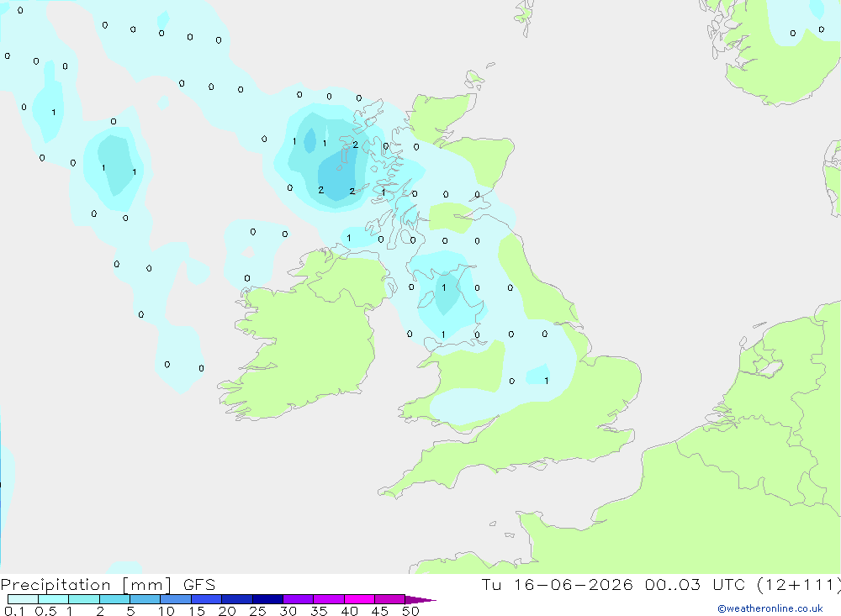Click the 'Tu 16-06-2026' date label
Image resolution: width=841 pixels, height=616 pixels.
pyautogui.click(x=557, y=585)
